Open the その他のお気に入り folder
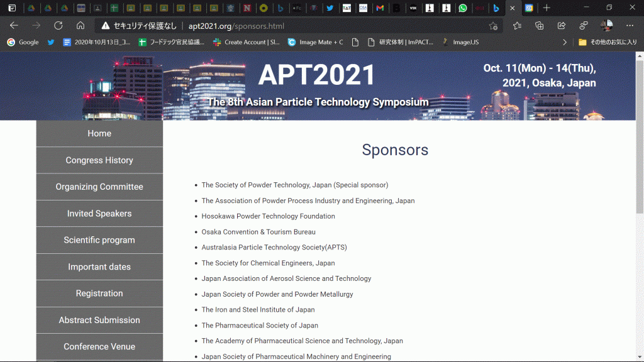Viewport: 644px width, 362px height. 608,42
